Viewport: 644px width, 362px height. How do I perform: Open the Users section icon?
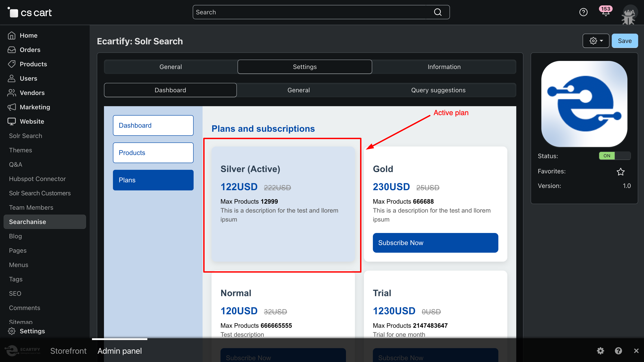click(x=12, y=78)
